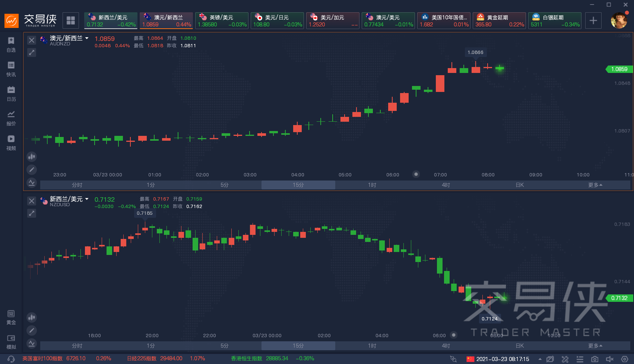Click the time axis marker on AUDNZD chart
This screenshot has height=364, width=634.
416,174
